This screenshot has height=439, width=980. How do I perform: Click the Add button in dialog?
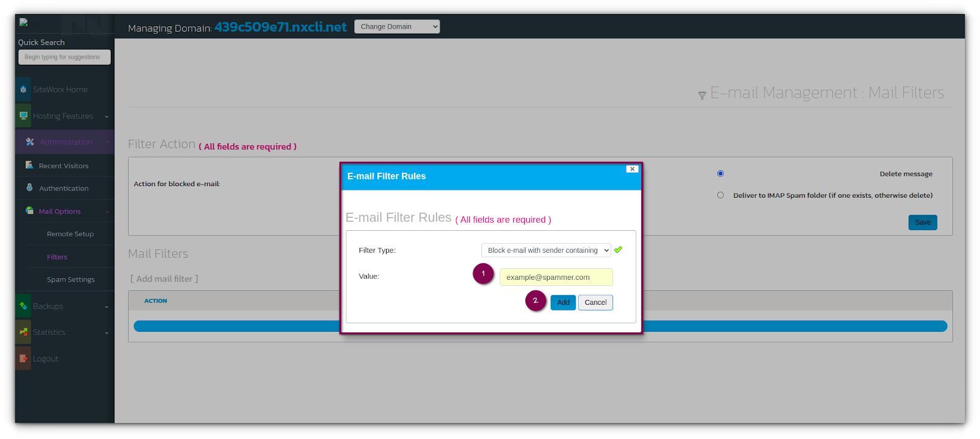[x=563, y=302]
